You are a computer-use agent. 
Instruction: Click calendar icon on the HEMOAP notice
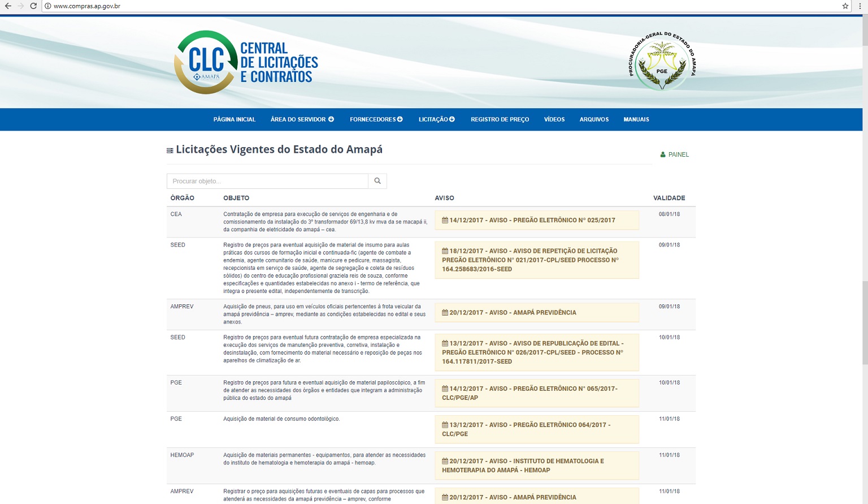coord(445,461)
